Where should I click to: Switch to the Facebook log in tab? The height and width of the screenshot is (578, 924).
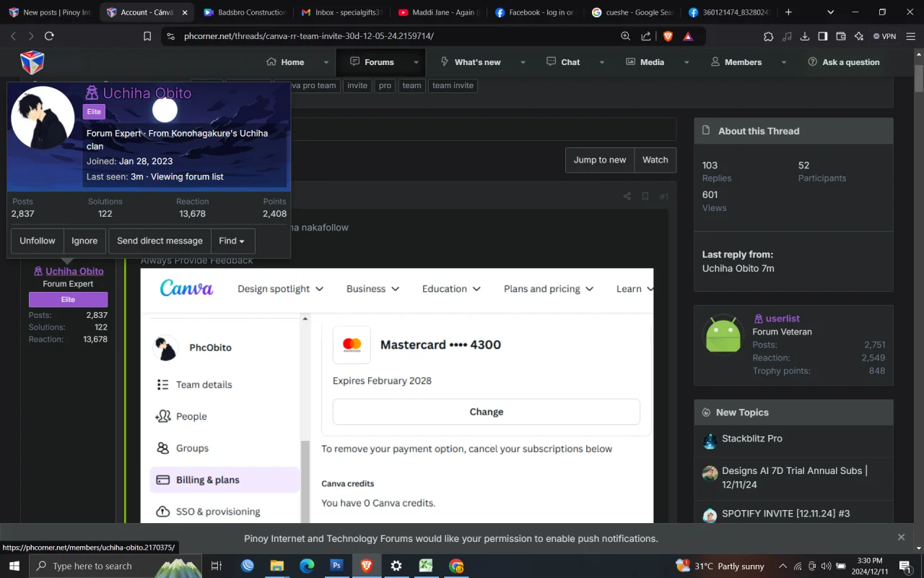[x=534, y=12]
